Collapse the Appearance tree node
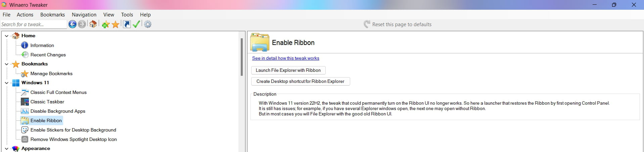644x152 pixels. pyautogui.click(x=7, y=148)
